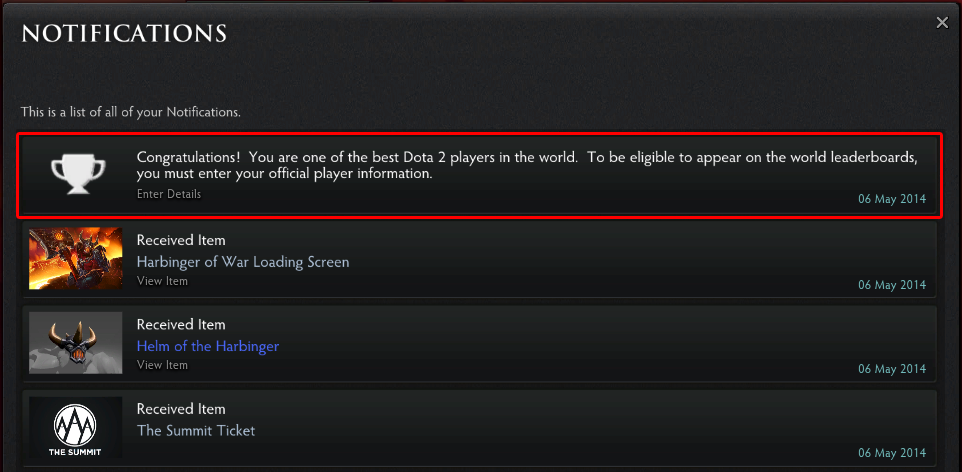The width and height of the screenshot is (962, 472).
Task: Select the Congratulations leaderboard notification text
Action: tap(527, 165)
